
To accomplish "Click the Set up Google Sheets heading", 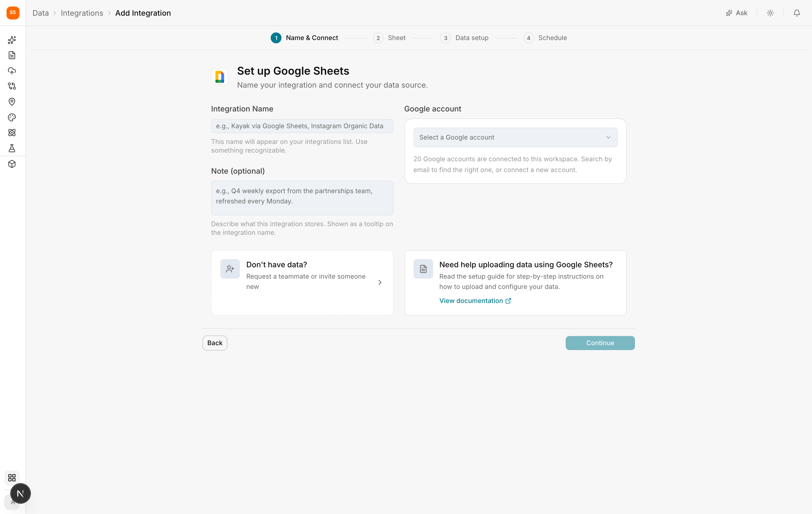I will (x=293, y=71).
